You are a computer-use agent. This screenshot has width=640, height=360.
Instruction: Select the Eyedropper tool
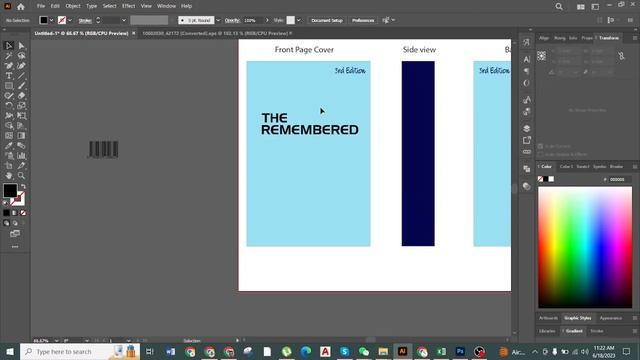(x=9, y=146)
